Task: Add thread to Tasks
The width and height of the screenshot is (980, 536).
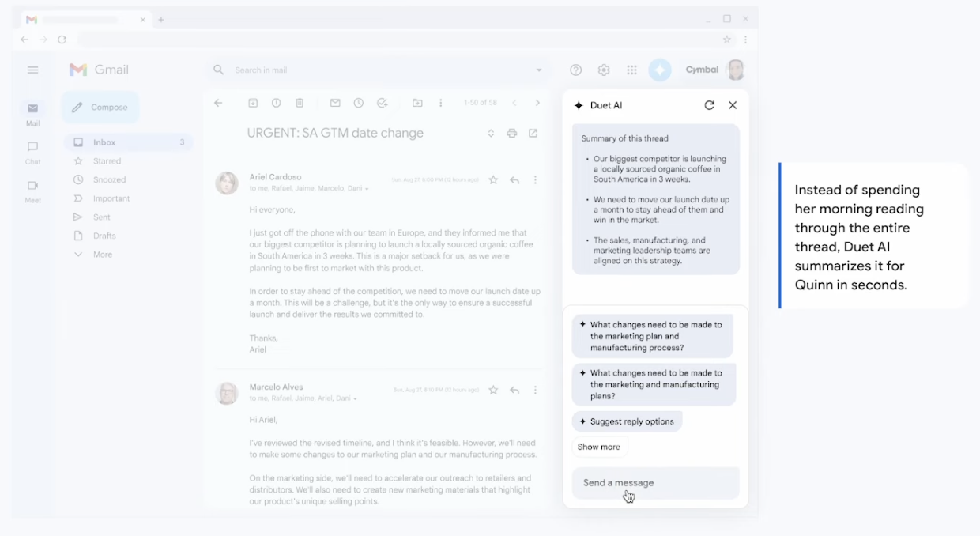Action: [x=382, y=103]
